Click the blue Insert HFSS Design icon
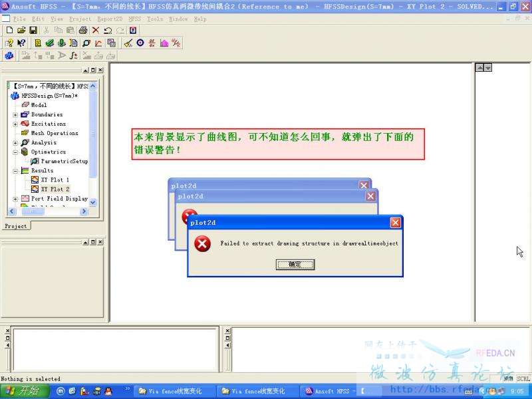This screenshot has height=399, width=532. (x=9, y=55)
